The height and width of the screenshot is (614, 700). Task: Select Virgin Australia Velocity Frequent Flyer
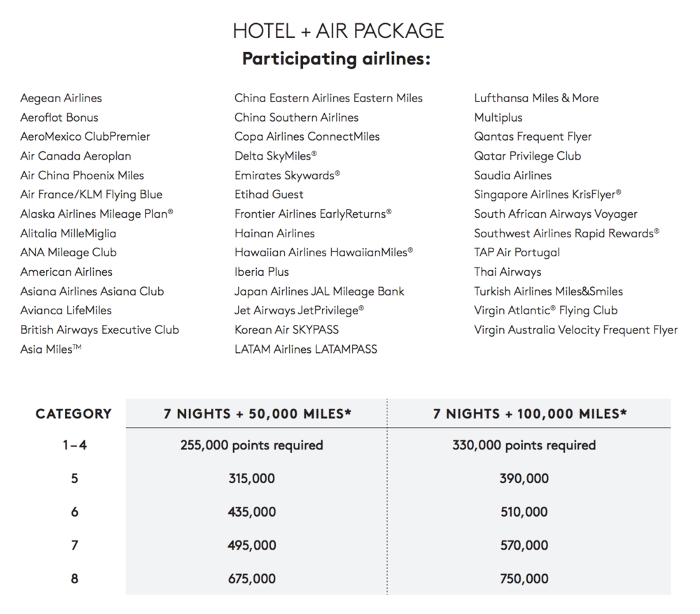575,330
